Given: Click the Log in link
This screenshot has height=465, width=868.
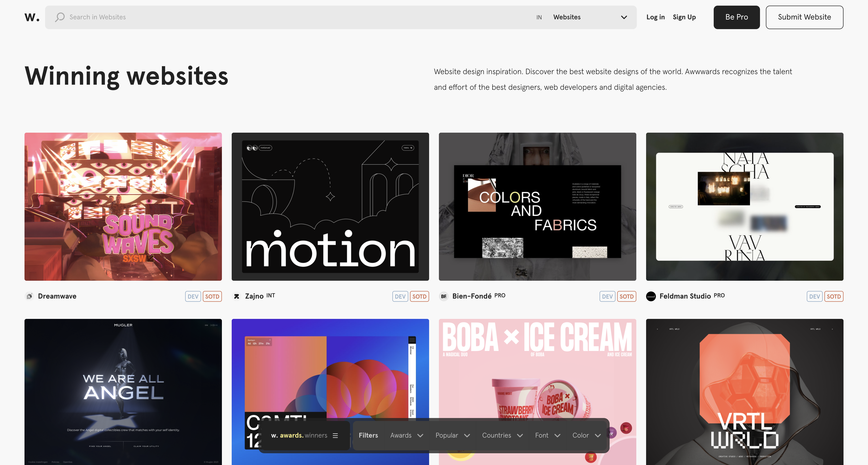Looking at the screenshot, I should [x=655, y=17].
